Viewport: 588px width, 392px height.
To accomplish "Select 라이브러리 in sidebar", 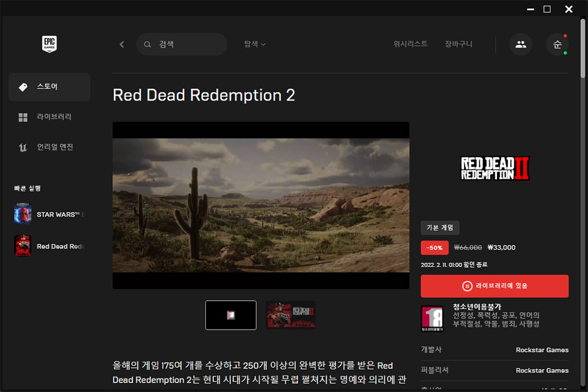I will pos(49,117).
